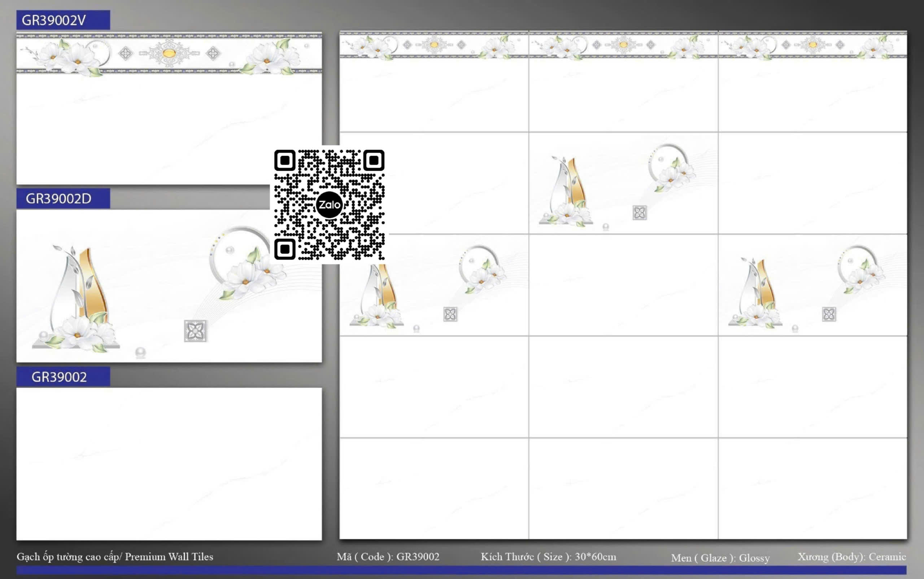Click the Size 30*60cm text
The height and width of the screenshot is (579, 924).
coord(548,556)
